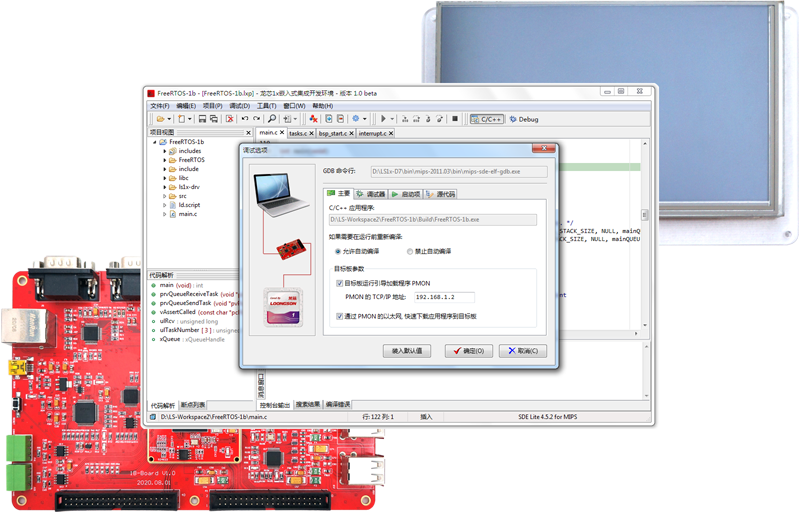Image resolution: width=800 pixels, height=512 pixels.
Task: Click the 确定(O) confirm button
Action: [468, 351]
